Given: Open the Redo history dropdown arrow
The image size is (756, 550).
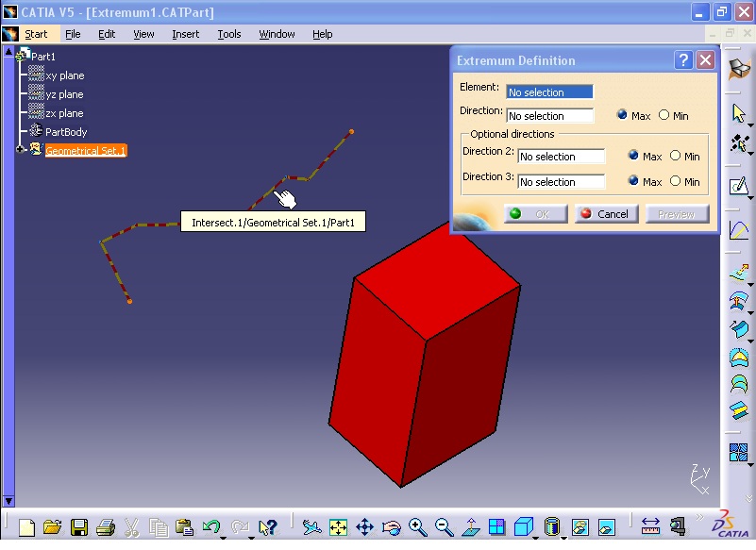Looking at the screenshot, I should point(251,537).
